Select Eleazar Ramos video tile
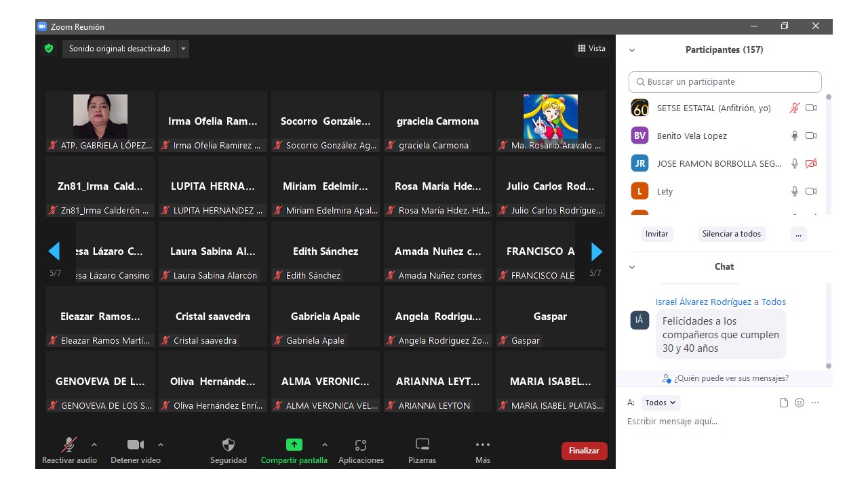 [100, 317]
